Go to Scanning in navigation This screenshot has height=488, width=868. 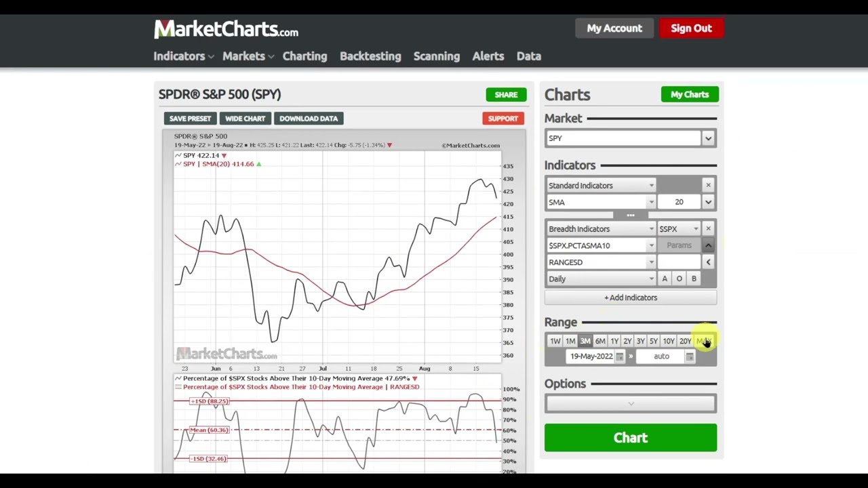pos(437,56)
